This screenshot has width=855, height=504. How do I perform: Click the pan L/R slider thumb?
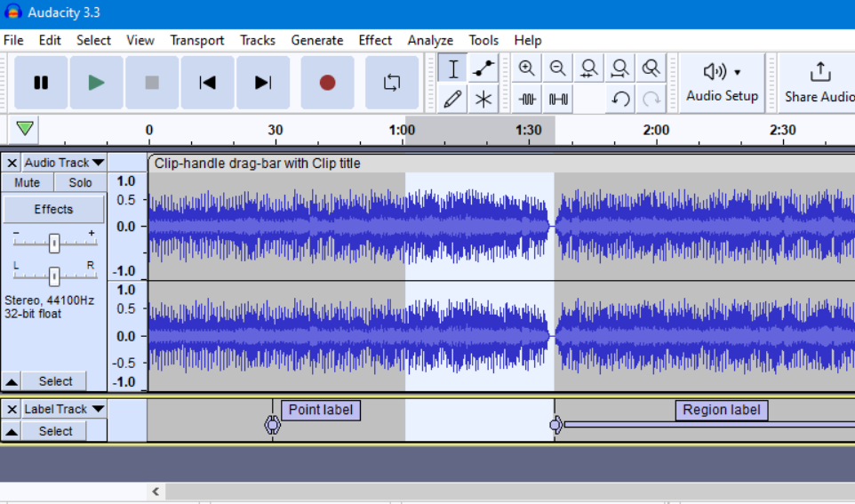click(54, 276)
